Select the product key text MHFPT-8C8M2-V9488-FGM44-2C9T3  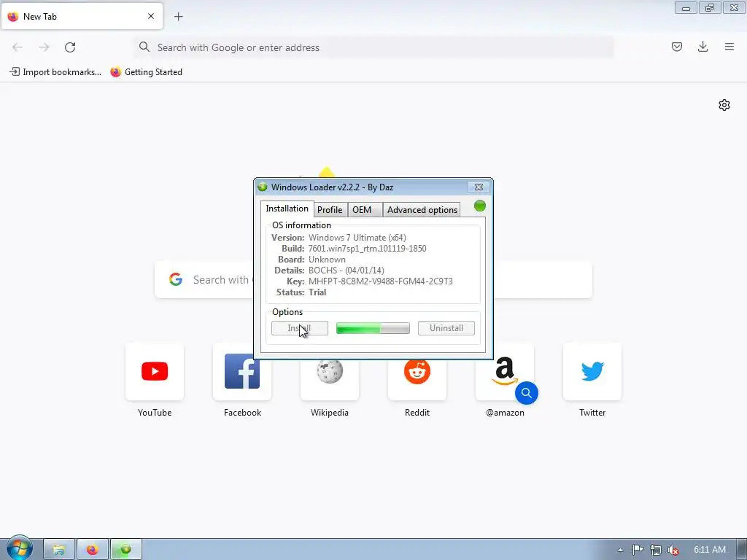(x=381, y=281)
